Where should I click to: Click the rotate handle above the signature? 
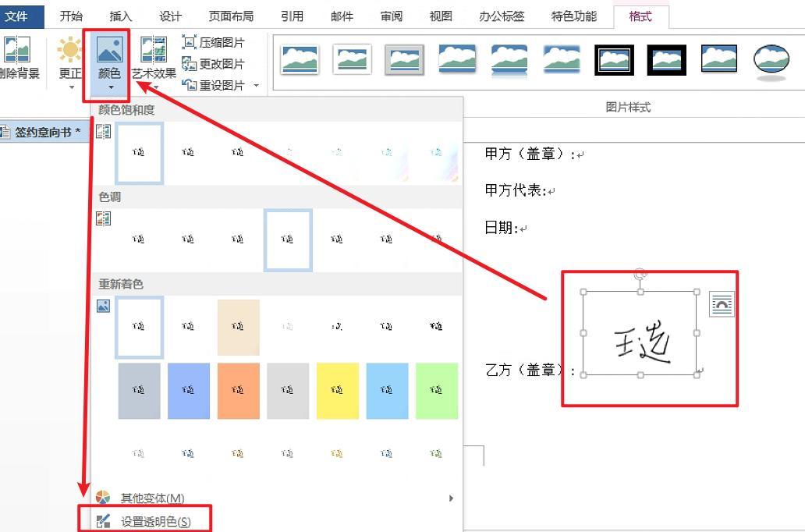(640, 275)
